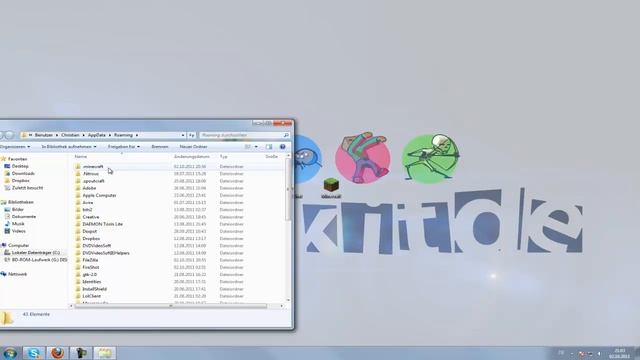
Task: Expand the arrow after Christian in the address bar
Action: tap(83, 135)
